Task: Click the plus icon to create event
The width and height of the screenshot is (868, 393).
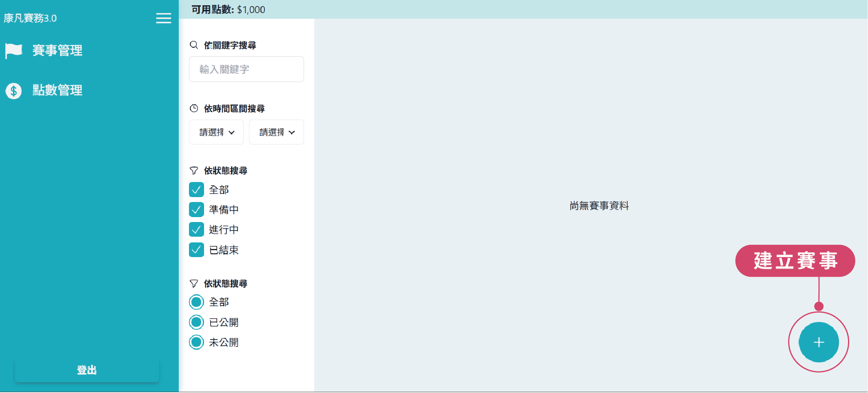Action: click(x=818, y=342)
